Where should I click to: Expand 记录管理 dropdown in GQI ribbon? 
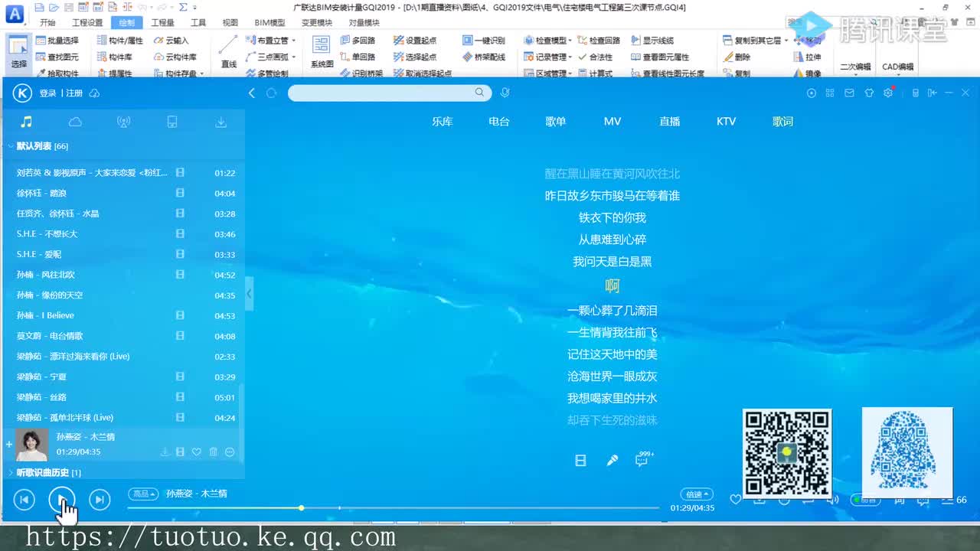tap(571, 57)
